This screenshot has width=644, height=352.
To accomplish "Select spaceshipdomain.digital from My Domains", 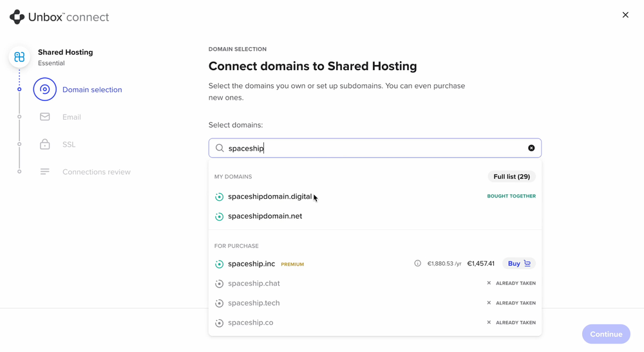I will [x=270, y=196].
